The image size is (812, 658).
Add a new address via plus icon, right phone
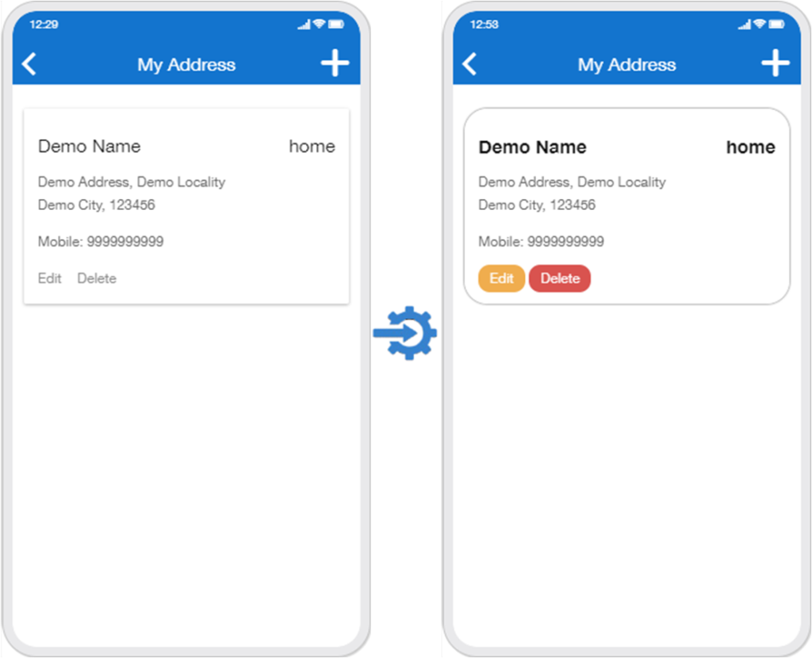click(x=776, y=63)
